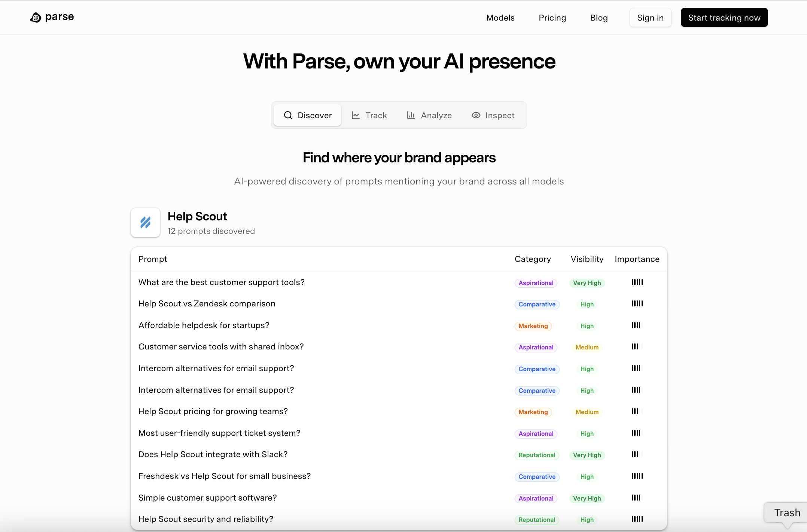Select the 'Help Scout pricing for growing teams?' prompt
The height and width of the screenshot is (532, 807).
[x=213, y=411]
